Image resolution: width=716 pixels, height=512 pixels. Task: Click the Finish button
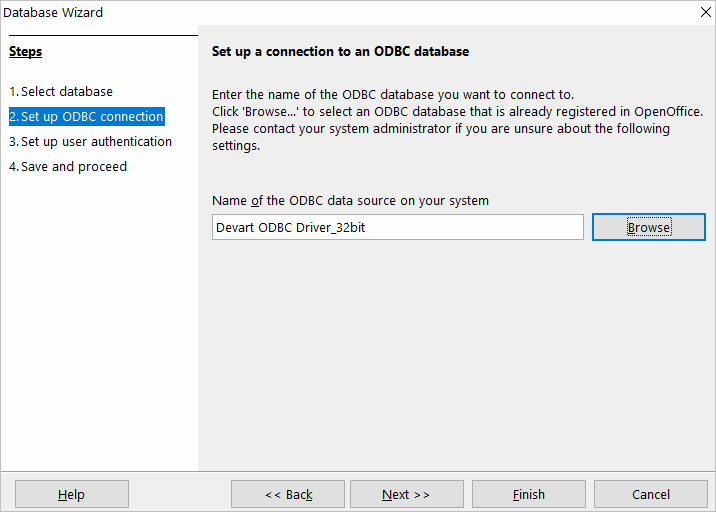[528, 494]
